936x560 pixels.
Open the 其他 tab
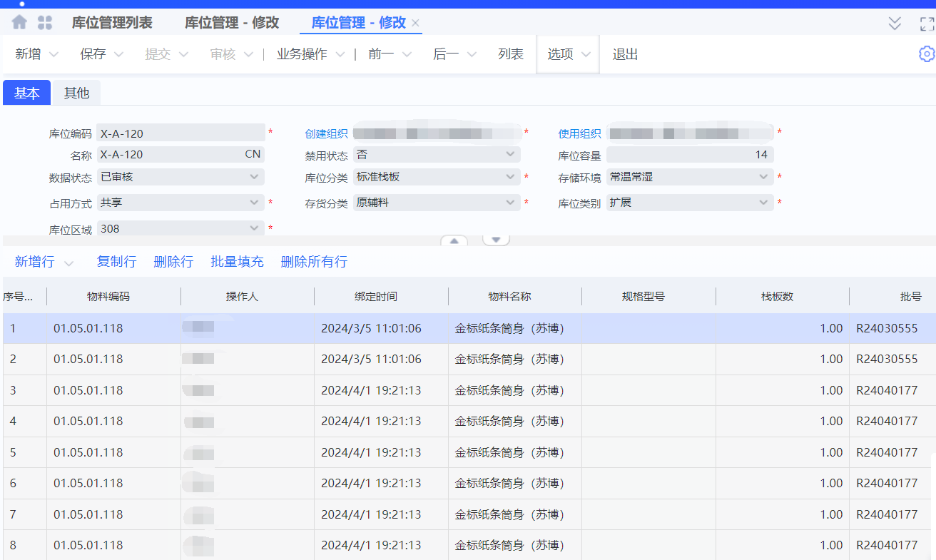pyautogui.click(x=76, y=93)
